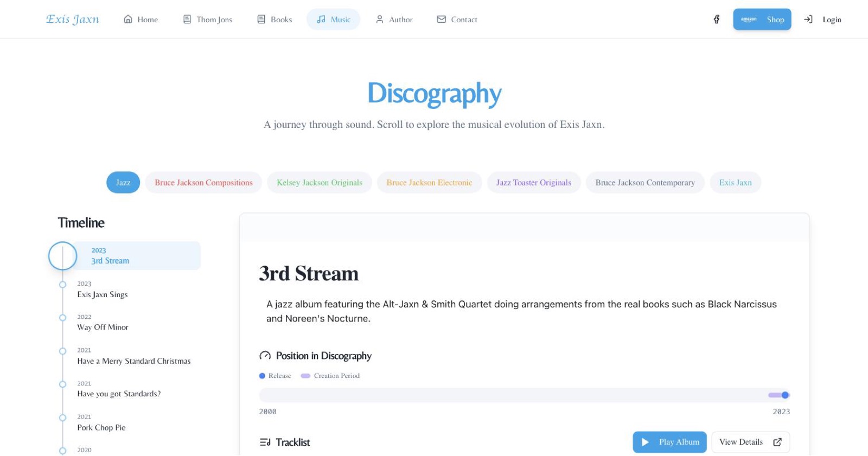Filter by Bruce Jackson Compositions
This screenshot has width=868, height=456.
point(203,183)
